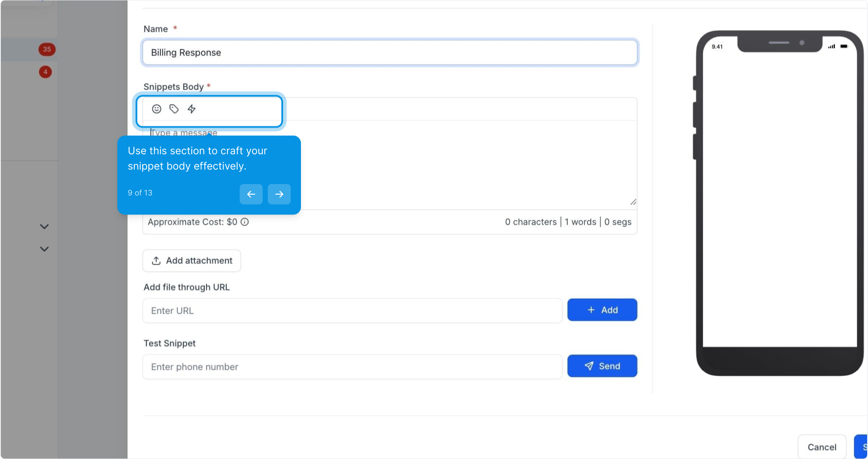Open the emoji picker icon

pyautogui.click(x=156, y=109)
